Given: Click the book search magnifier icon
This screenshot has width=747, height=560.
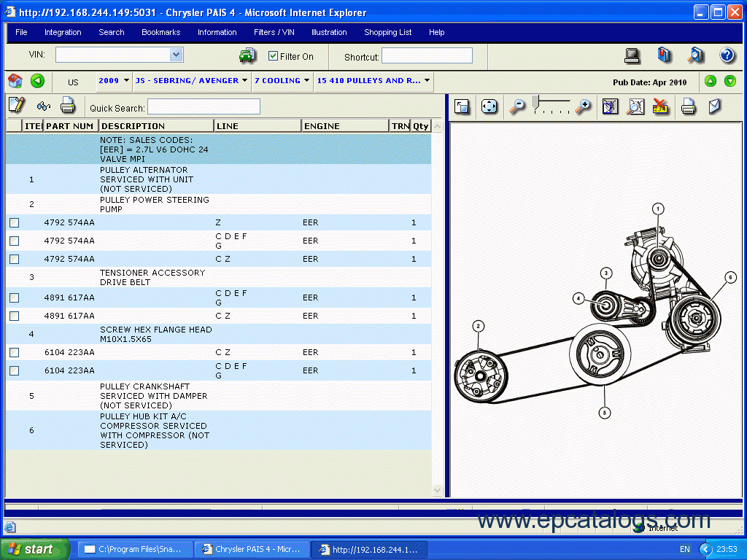Looking at the screenshot, I should [695, 55].
